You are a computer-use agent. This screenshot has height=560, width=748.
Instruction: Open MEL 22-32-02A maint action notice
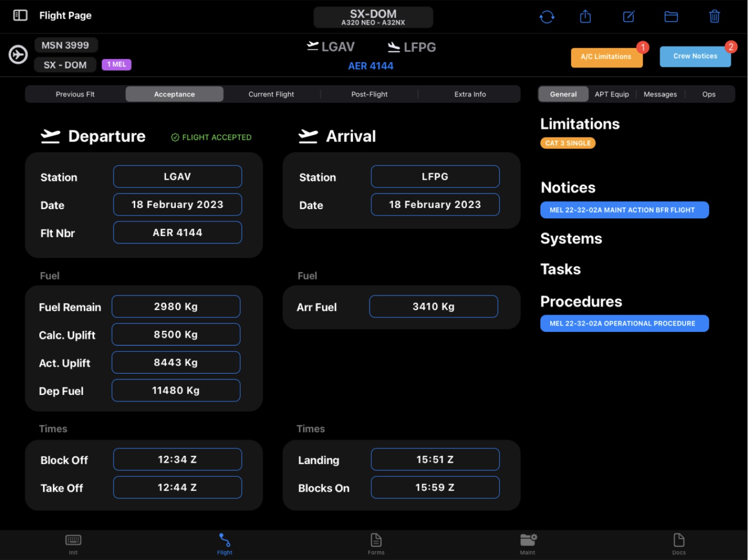tap(625, 210)
